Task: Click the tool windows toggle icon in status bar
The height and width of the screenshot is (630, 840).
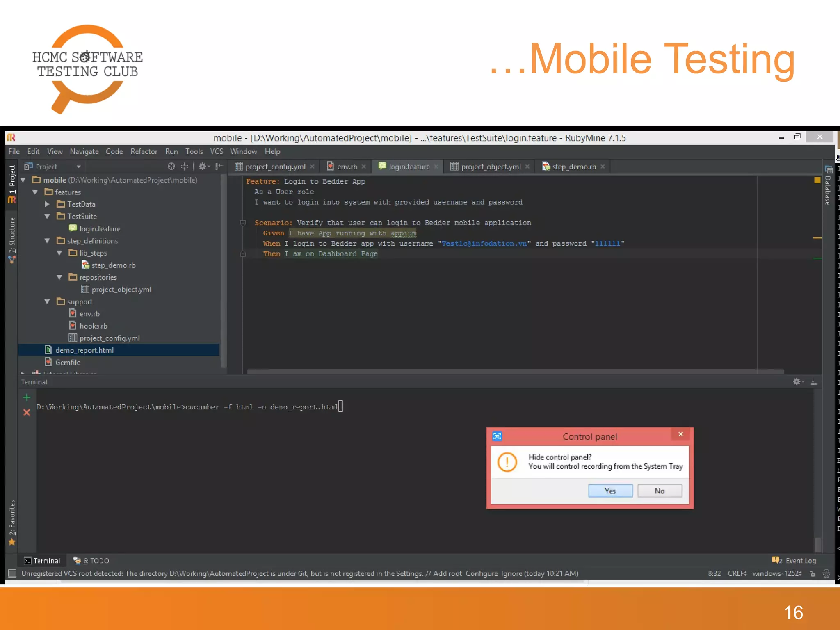Action: click(x=12, y=573)
